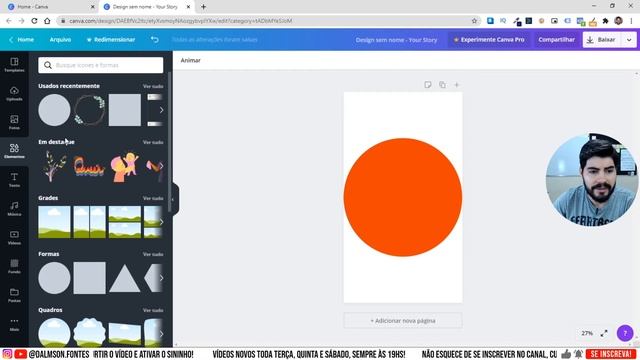Click Ver tudo for Em destaque
This screenshot has height=360, width=640.
pyautogui.click(x=153, y=142)
